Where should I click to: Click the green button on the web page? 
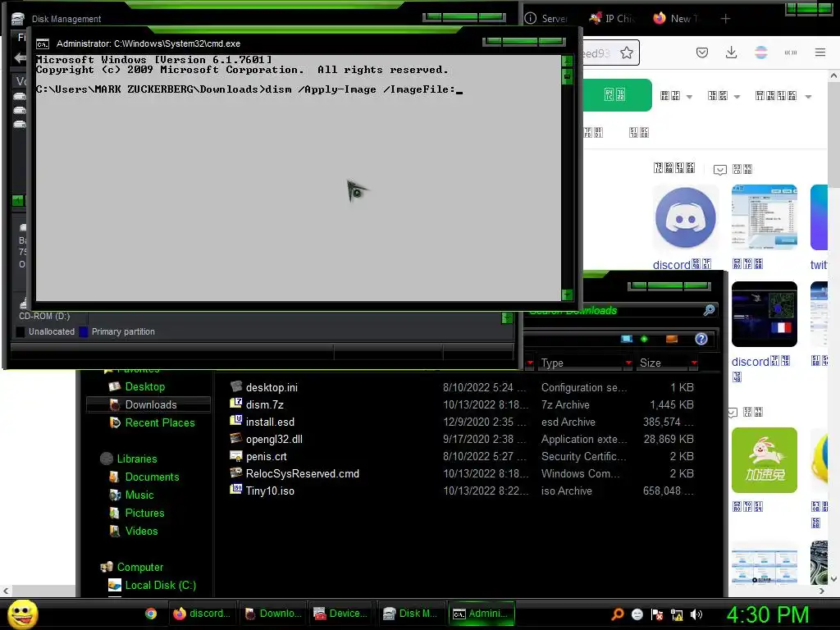click(617, 95)
